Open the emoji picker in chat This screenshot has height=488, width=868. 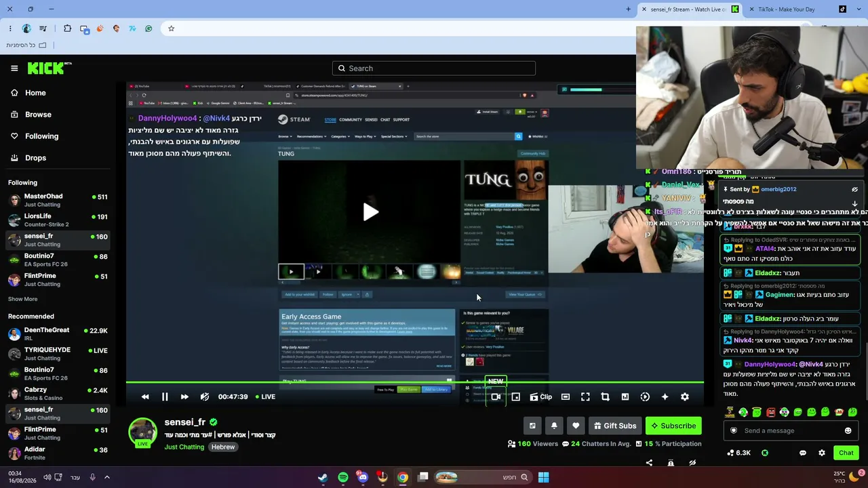point(848,430)
